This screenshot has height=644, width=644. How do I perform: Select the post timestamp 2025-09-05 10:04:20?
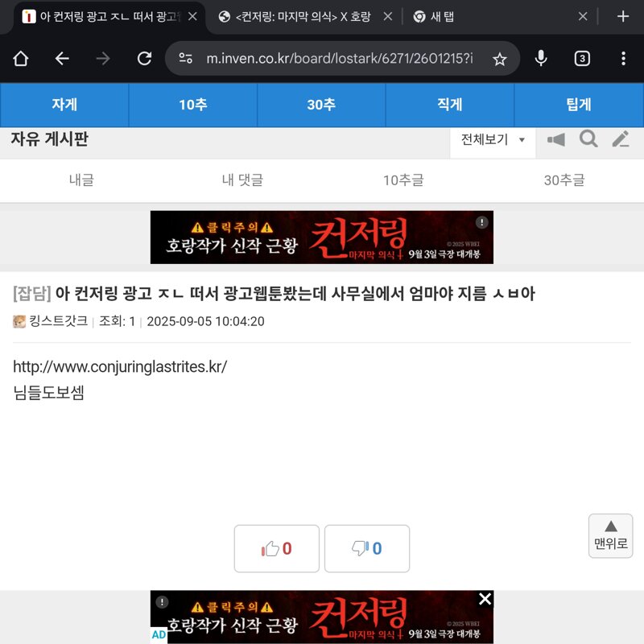206,321
